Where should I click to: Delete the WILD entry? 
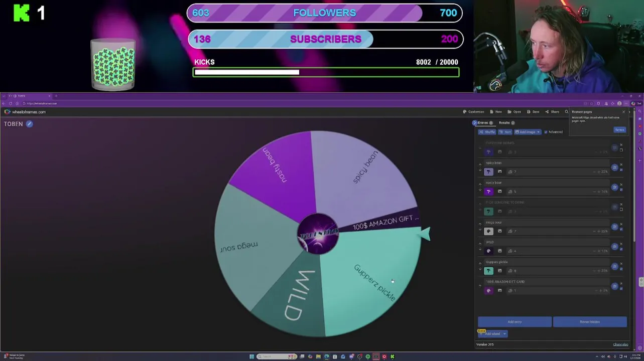point(621,244)
